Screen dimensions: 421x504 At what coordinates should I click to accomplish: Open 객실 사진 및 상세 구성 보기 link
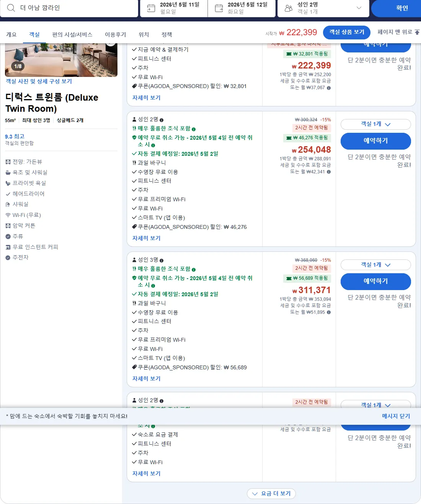(39, 81)
